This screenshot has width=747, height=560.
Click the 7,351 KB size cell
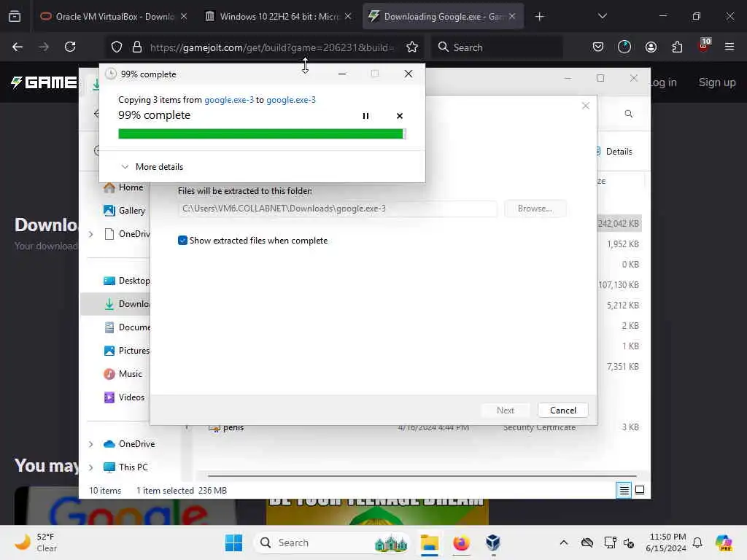(622, 366)
